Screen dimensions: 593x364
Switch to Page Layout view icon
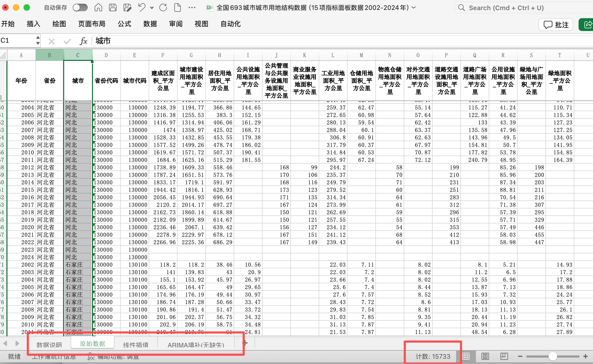coord(485,356)
